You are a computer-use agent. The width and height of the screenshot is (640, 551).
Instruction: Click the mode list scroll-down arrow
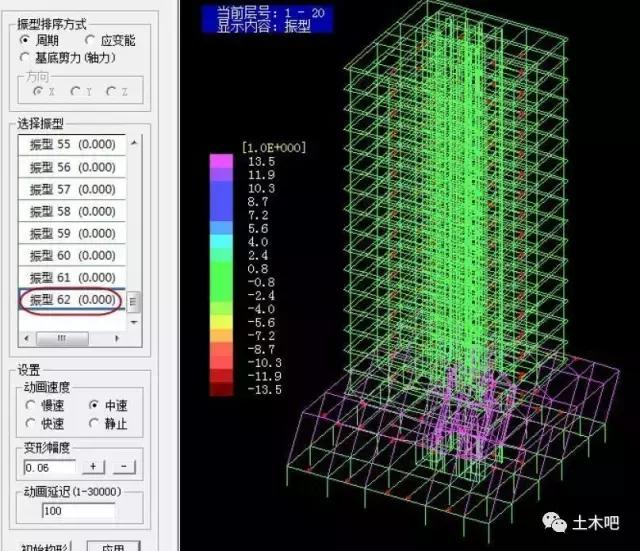tap(134, 322)
